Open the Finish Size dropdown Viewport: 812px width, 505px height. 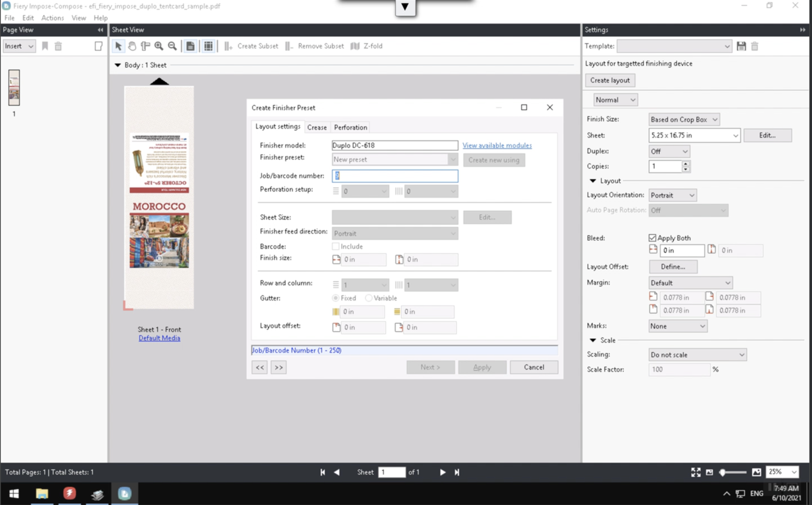click(x=683, y=120)
